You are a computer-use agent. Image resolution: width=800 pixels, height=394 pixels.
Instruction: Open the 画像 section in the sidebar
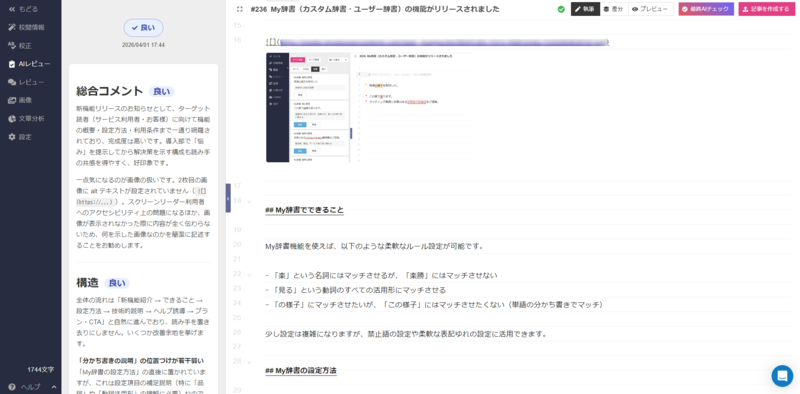coord(20,101)
